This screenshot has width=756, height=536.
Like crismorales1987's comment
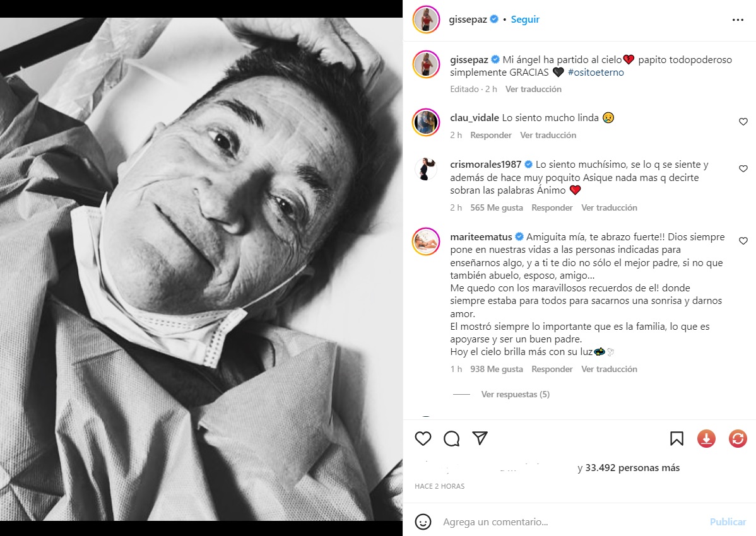(x=743, y=169)
